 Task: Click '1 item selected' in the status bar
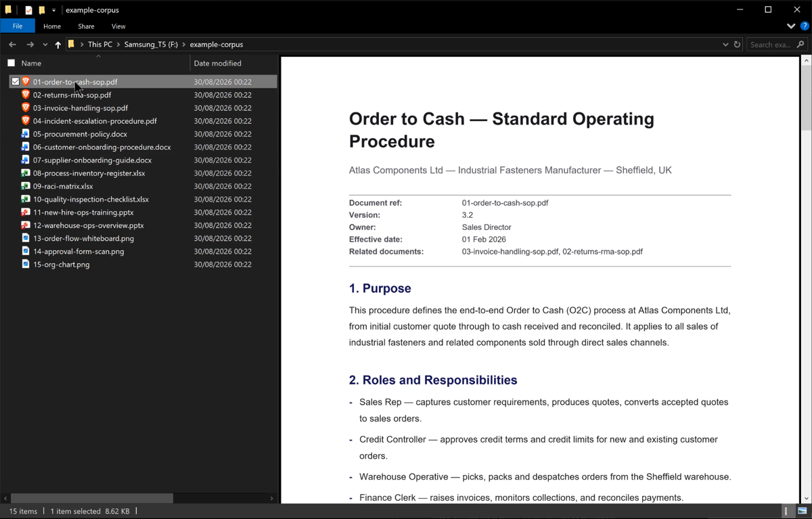click(x=75, y=512)
